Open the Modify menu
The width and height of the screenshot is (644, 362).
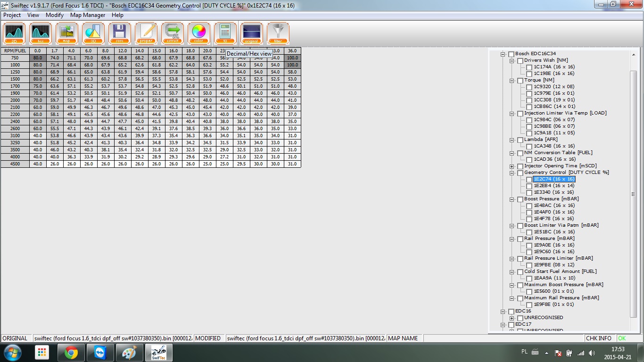55,15
